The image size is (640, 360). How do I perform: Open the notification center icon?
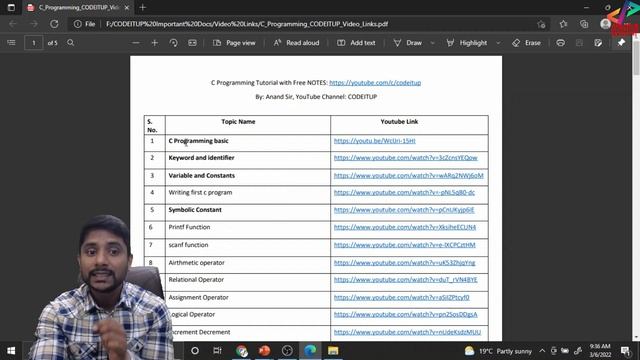[x=625, y=351]
